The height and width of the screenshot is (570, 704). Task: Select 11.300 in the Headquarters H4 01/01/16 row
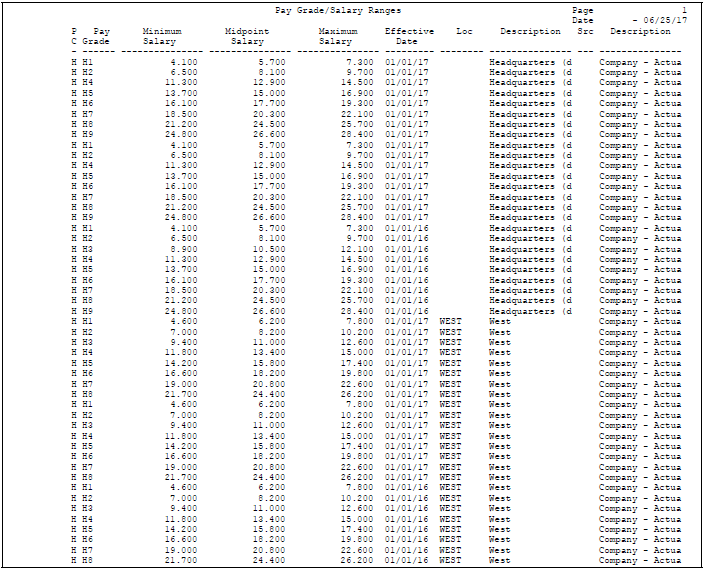[181, 259]
